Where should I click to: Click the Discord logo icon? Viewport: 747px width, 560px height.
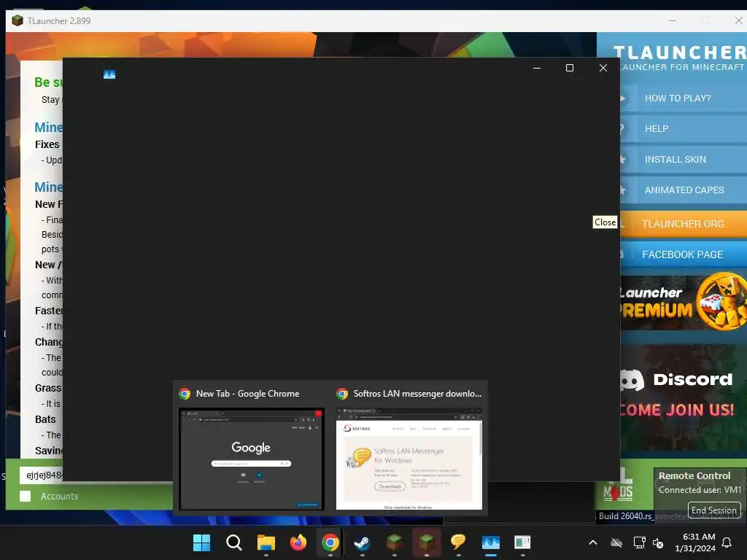[632, 379]
